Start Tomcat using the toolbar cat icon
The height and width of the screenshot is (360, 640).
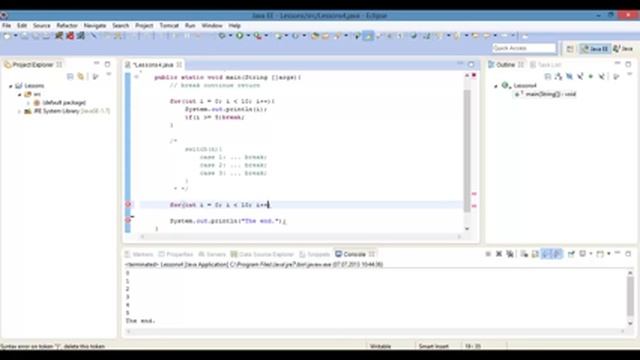click(59, 36)
